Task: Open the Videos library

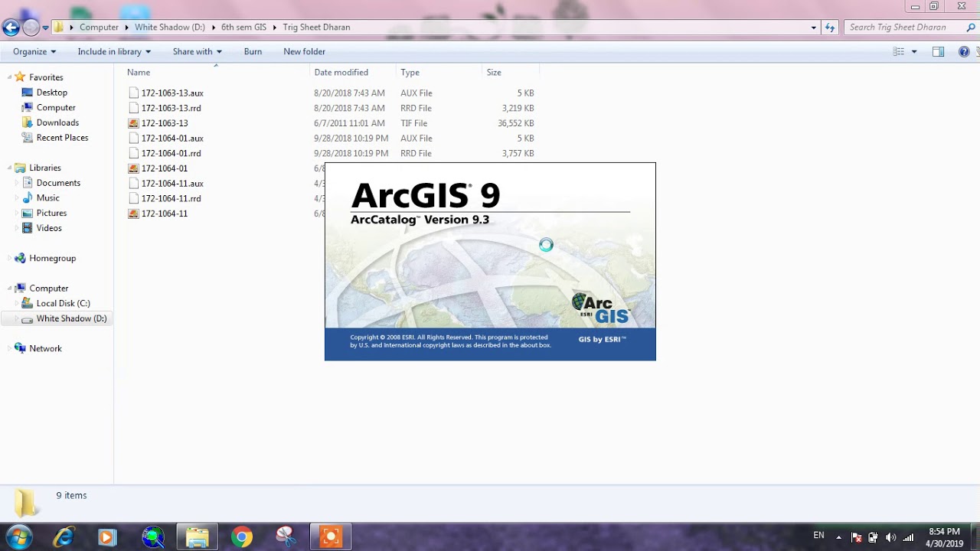Action: click(x=49, y=228)
